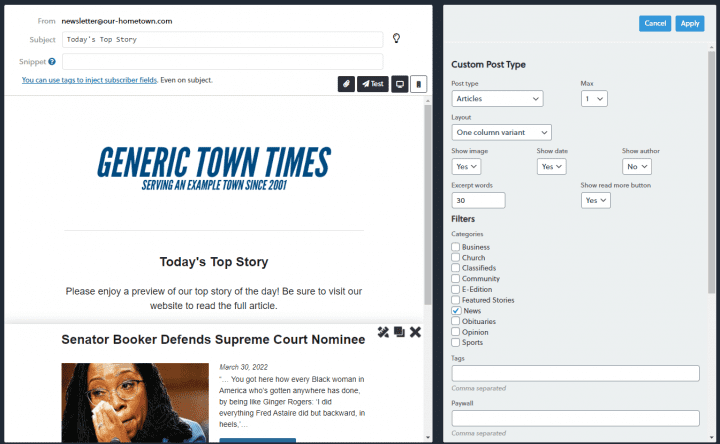Check the Business category checkbox

pos(456,247)
